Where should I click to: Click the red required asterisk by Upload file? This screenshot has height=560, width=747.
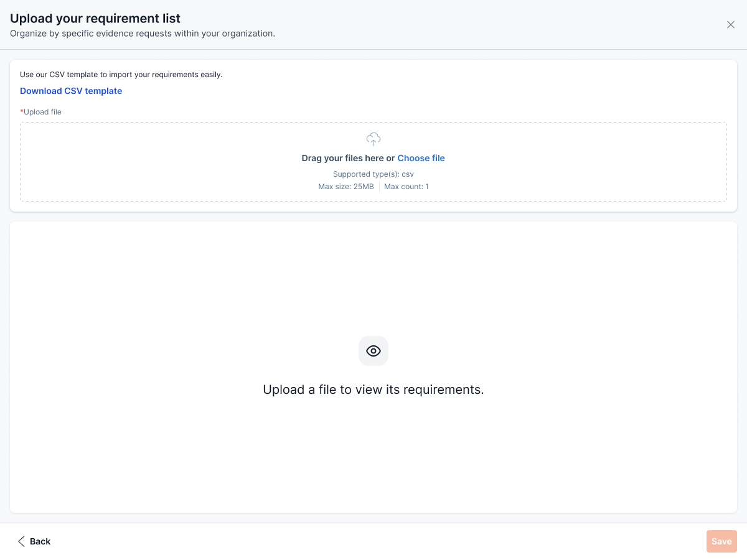coord(22,112)
